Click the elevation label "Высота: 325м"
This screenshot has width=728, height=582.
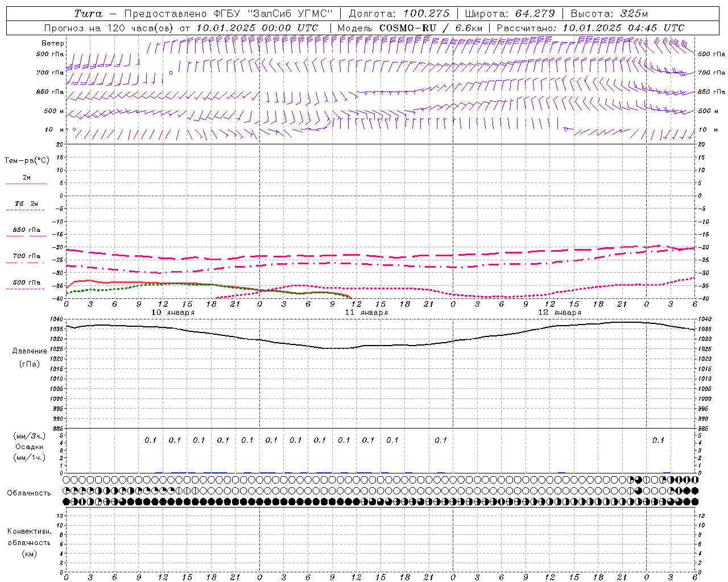(609, 14)
